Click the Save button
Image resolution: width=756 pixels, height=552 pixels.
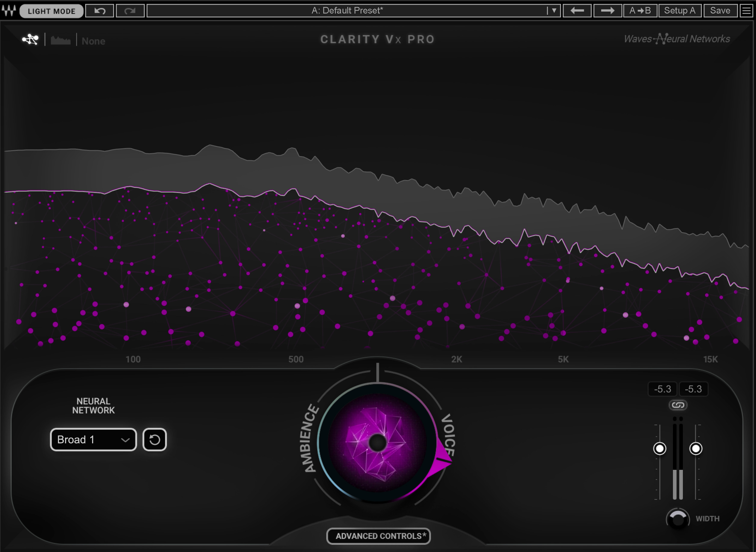coord(720,11)
